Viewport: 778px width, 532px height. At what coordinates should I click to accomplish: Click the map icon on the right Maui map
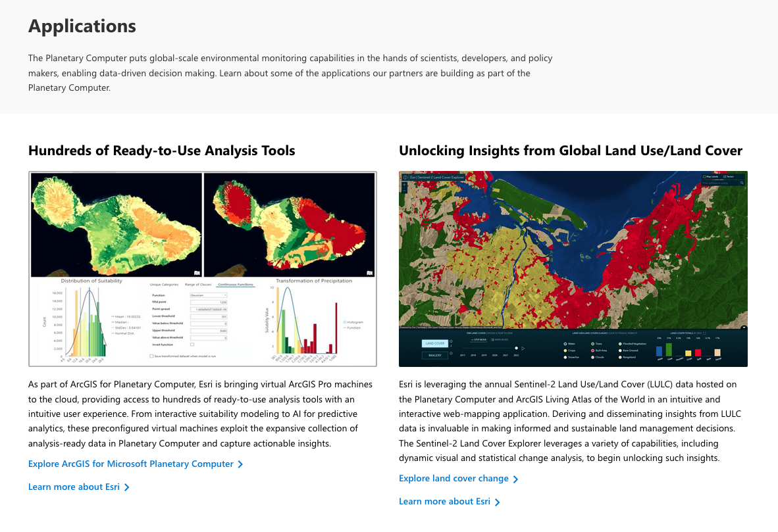369,272
